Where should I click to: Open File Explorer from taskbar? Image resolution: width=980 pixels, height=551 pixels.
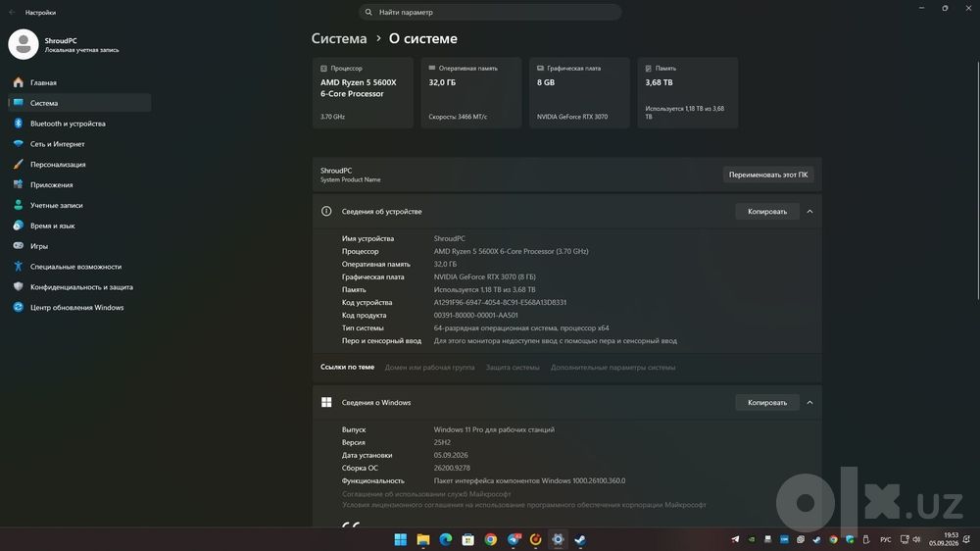(423, 540)
